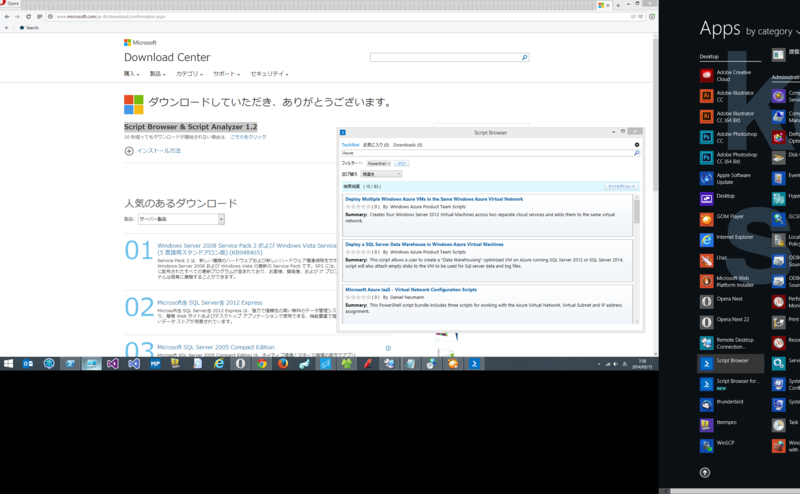The width and height of the screenshot is (800, 494).
Task: Open Adobe Creative Cloud app tile
Action: click(729, 76)
